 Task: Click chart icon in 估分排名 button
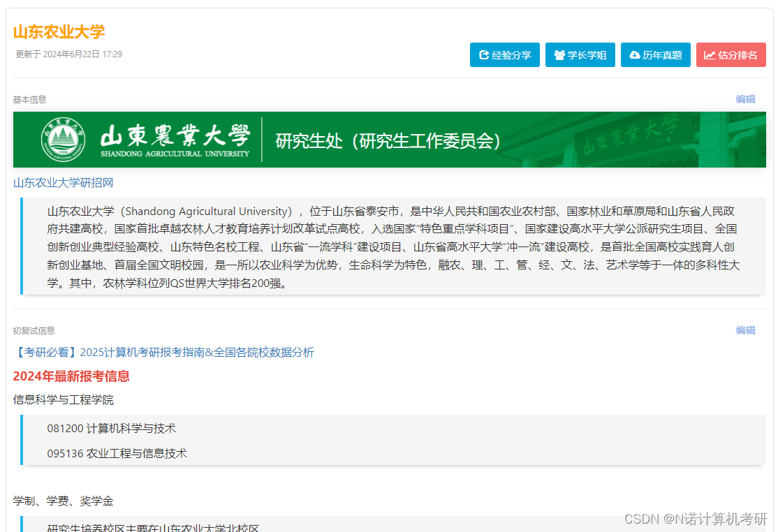pyautogui.click(x=710, y=55)
